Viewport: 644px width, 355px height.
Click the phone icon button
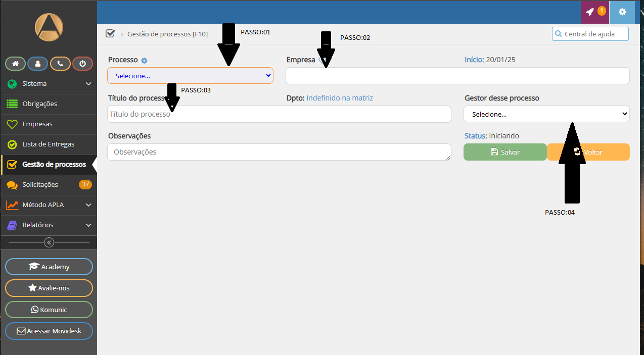tap(60, 64)
